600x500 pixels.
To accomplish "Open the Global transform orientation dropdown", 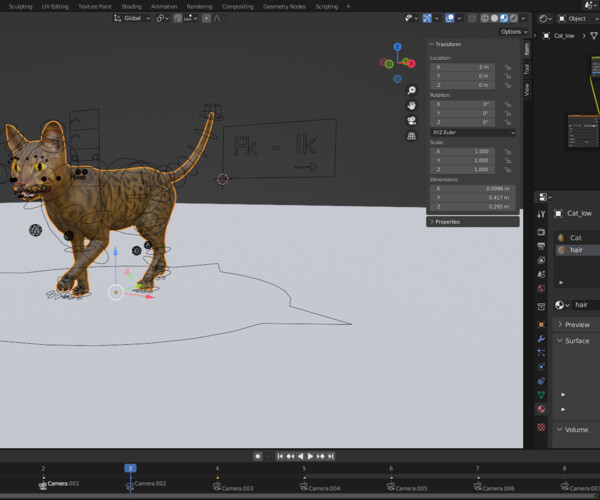I will coord(132,18).
